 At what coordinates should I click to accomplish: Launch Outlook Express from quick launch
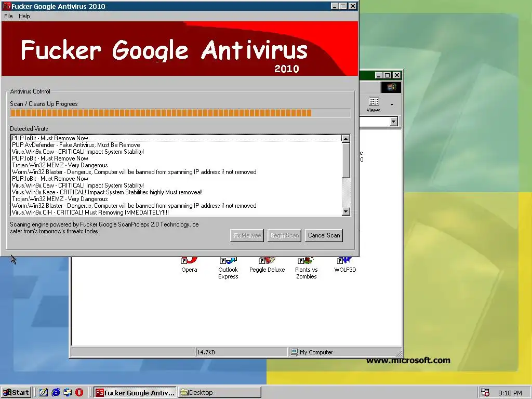pyautogui.click(x=68, y=393)
